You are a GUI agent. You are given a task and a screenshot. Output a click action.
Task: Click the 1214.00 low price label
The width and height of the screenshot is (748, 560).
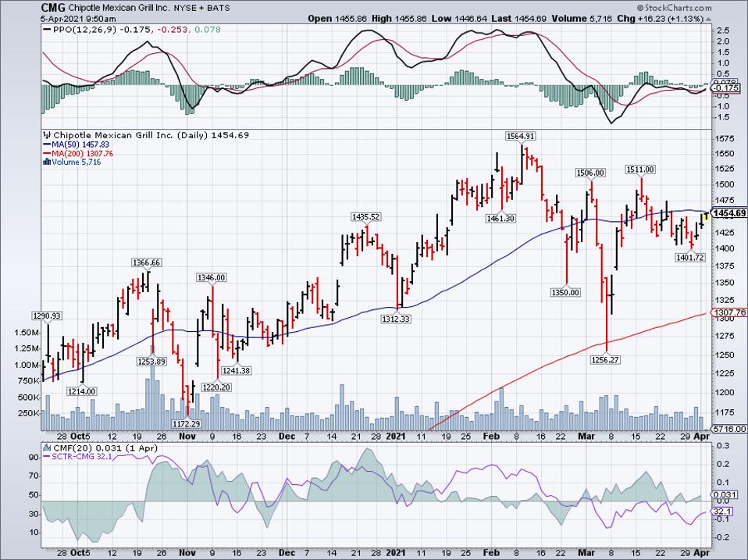coord(81,391)
